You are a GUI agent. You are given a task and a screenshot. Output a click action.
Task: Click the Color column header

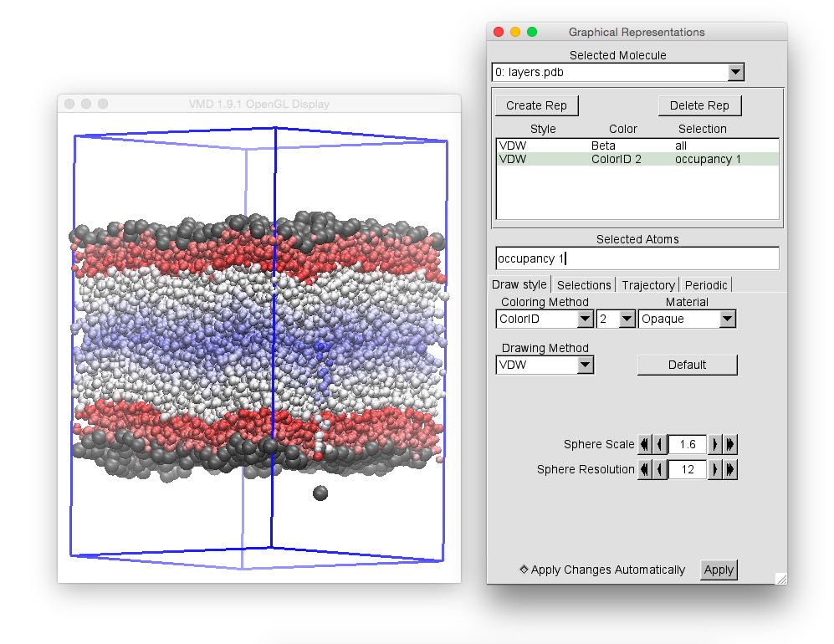pos(623,129)
